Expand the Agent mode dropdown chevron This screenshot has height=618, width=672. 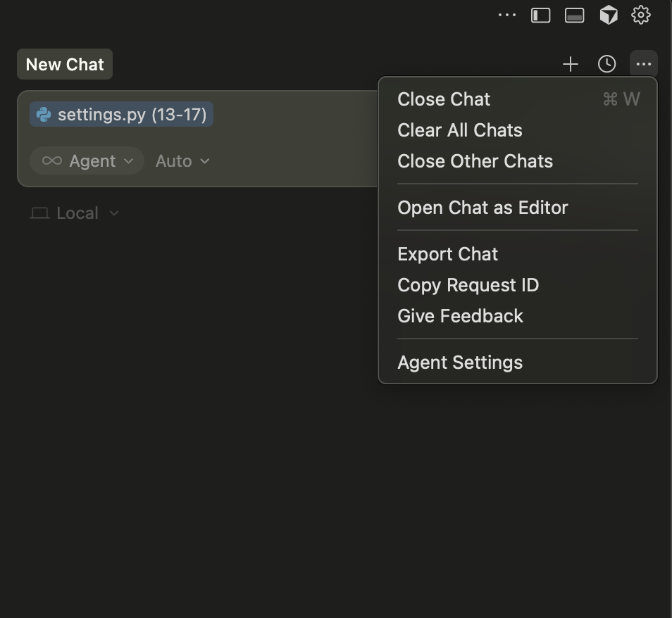point(128,161)
